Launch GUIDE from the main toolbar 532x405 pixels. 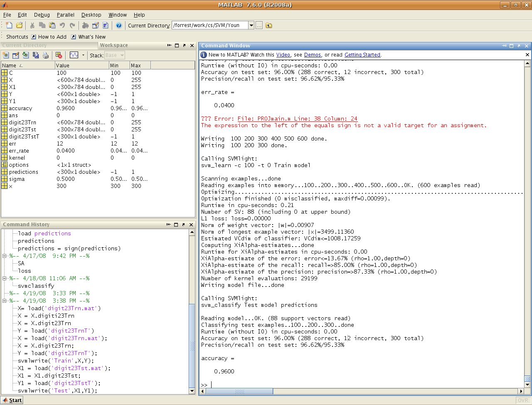(95, 25)
